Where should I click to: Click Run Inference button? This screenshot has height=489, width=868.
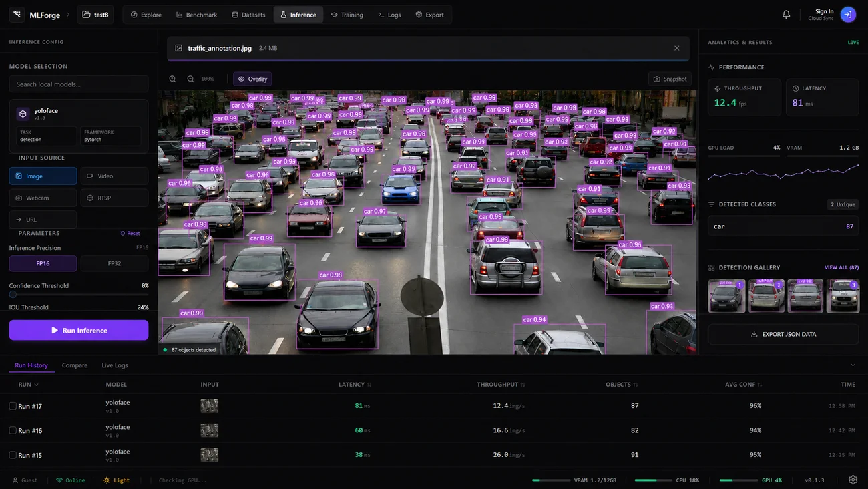coord(79,330)
